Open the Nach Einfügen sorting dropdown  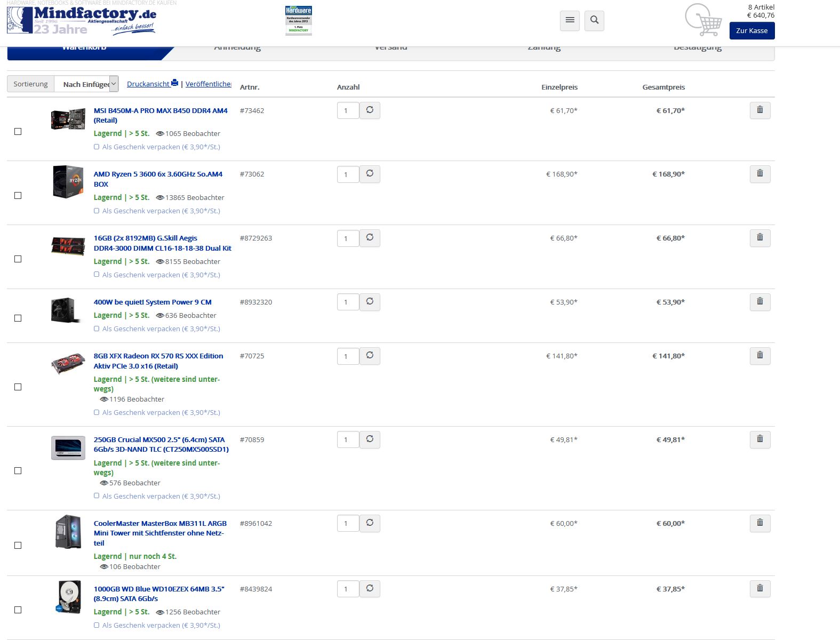[86, 84]
